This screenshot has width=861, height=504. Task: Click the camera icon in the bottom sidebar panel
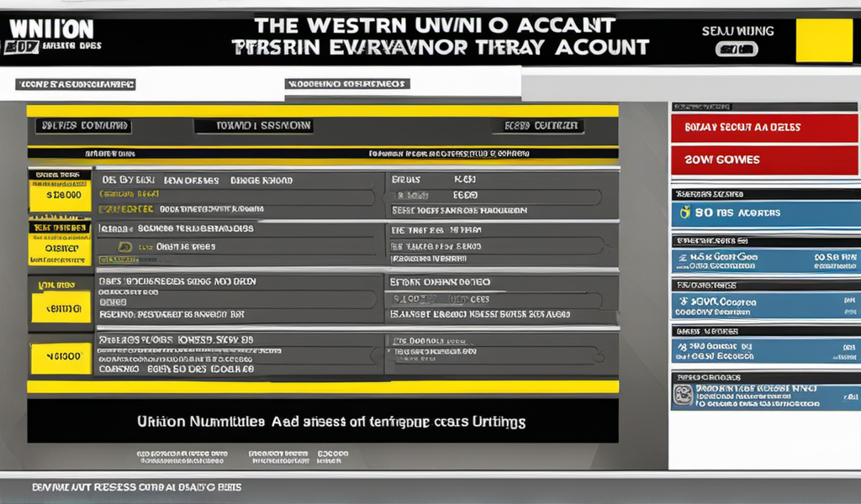[684, 395]
